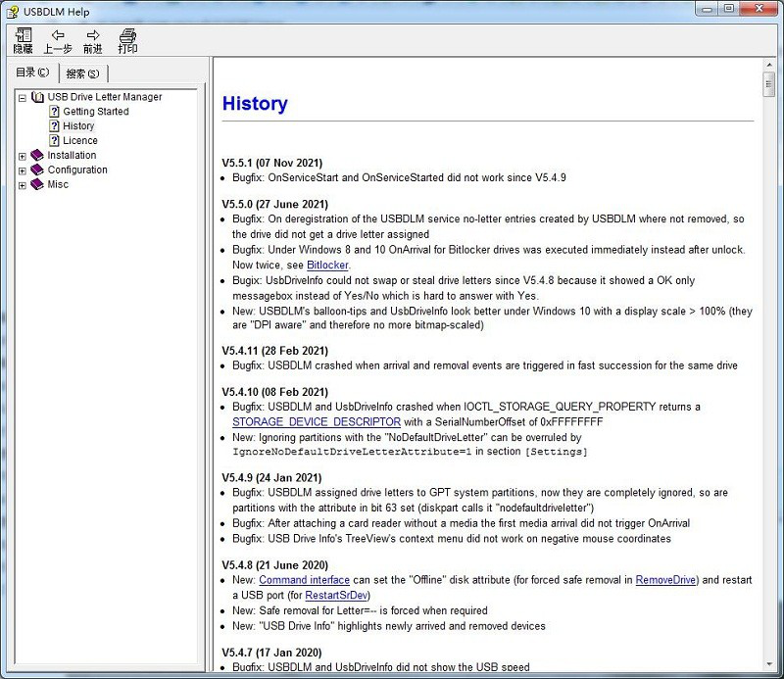Close the USBDLM Help window
This screenshot has height=679, width=784.
(x=759, y=9)
